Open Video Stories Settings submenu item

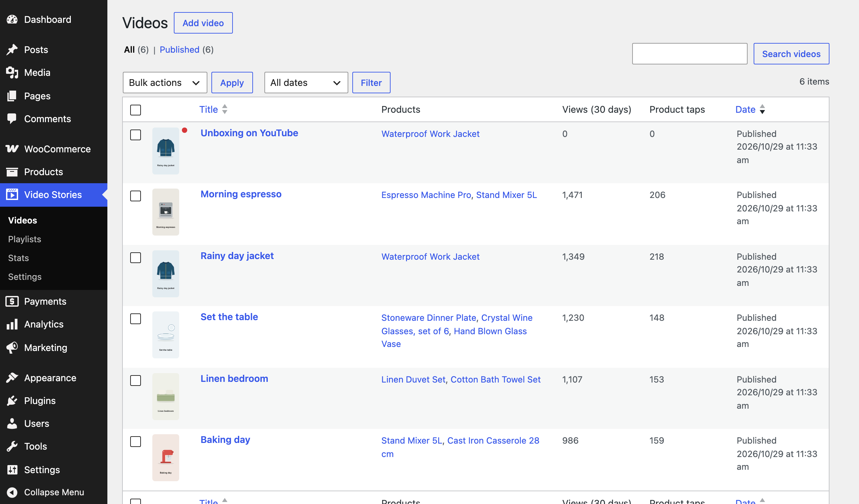tap(25, 277)
